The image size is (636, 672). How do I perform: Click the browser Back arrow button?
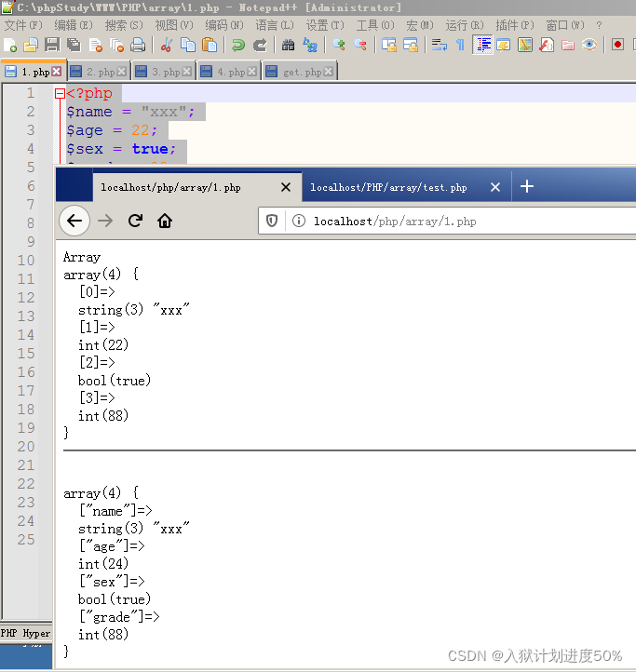(x=74, y=221)
